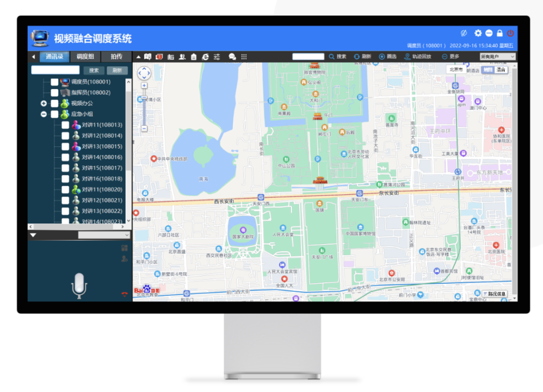
Task: Select the circle selection (圈选) tool
Action: click(388, 57)
